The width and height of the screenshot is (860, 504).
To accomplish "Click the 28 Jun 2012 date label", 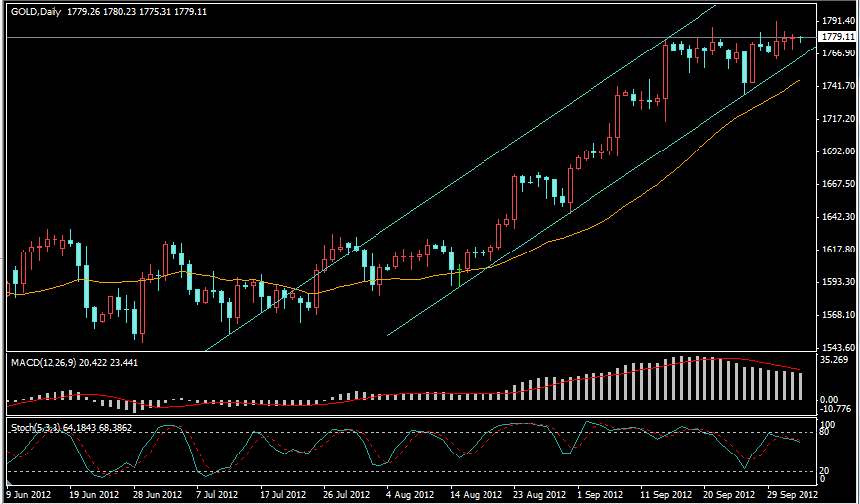I will point(156,494).
